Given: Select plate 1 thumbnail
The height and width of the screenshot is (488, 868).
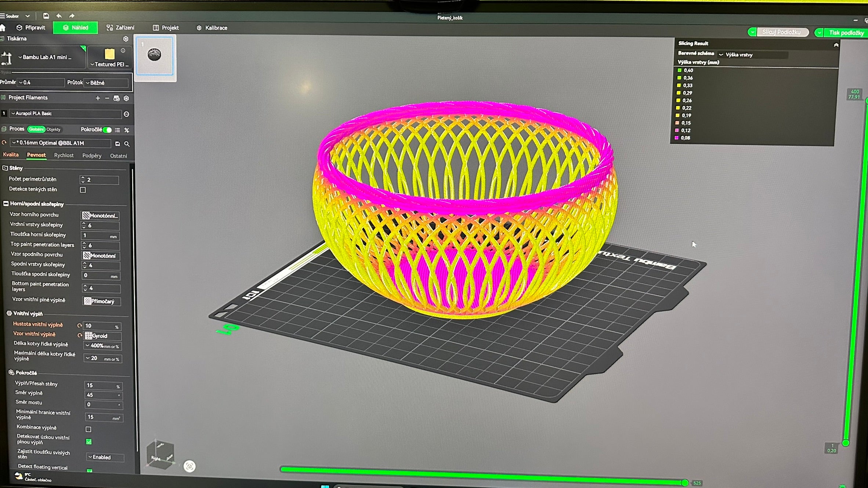Looking at the screenshot, I should 155,57.
